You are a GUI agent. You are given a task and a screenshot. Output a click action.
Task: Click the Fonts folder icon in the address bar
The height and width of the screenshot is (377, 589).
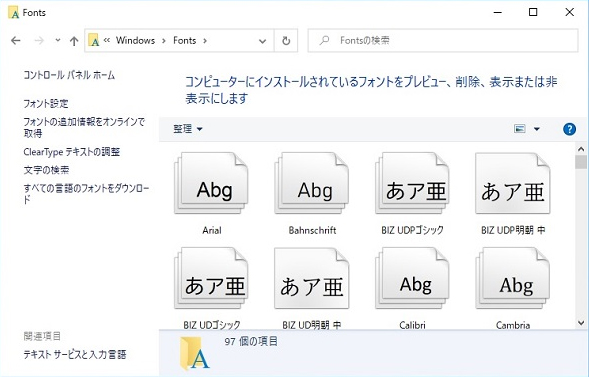(x=94, y=40)
